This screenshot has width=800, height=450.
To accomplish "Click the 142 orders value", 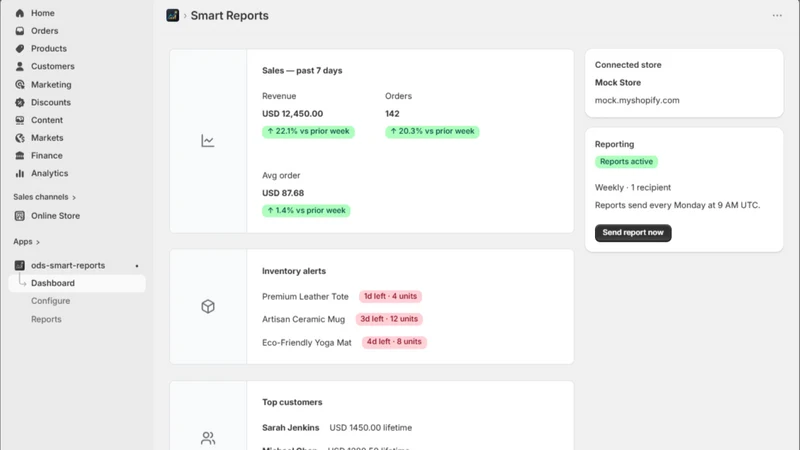I will tap(392, 114).
